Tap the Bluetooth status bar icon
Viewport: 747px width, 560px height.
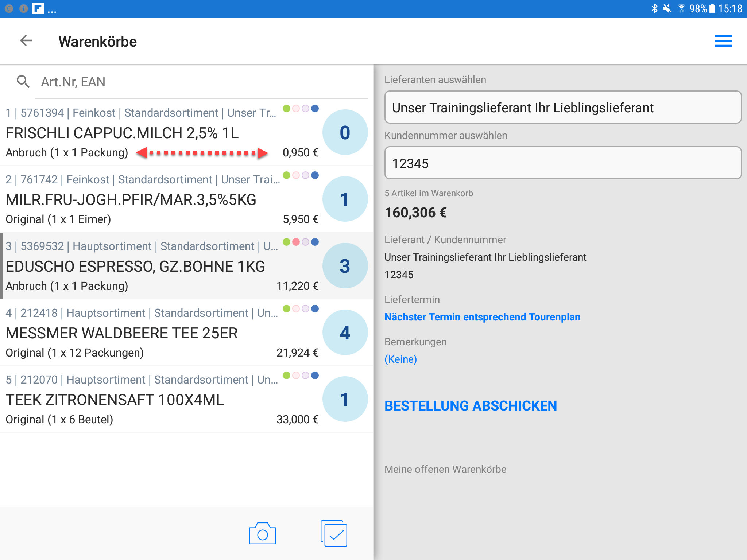[x=654, y=8]
